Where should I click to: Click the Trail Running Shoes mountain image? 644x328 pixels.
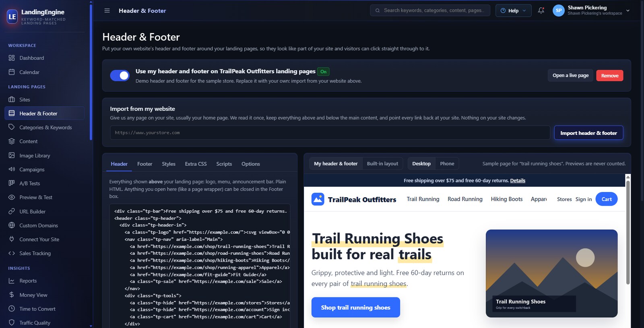(551, 273)
